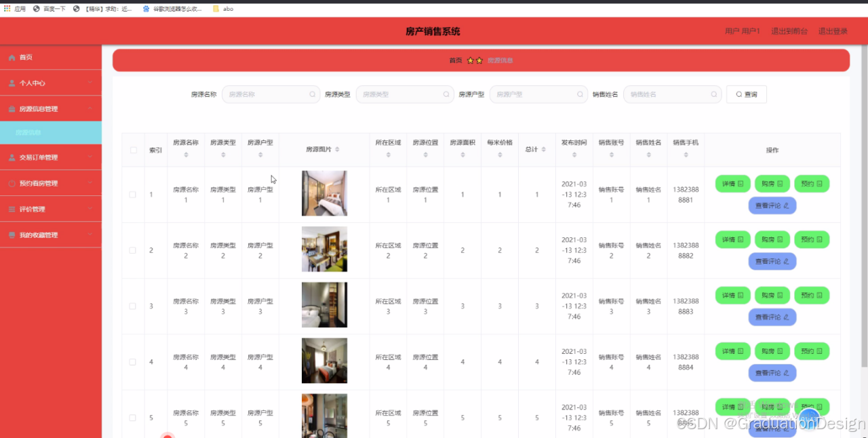Click the power icon beside 预约看房管理

pyautogui.click(x=12, y=183)
